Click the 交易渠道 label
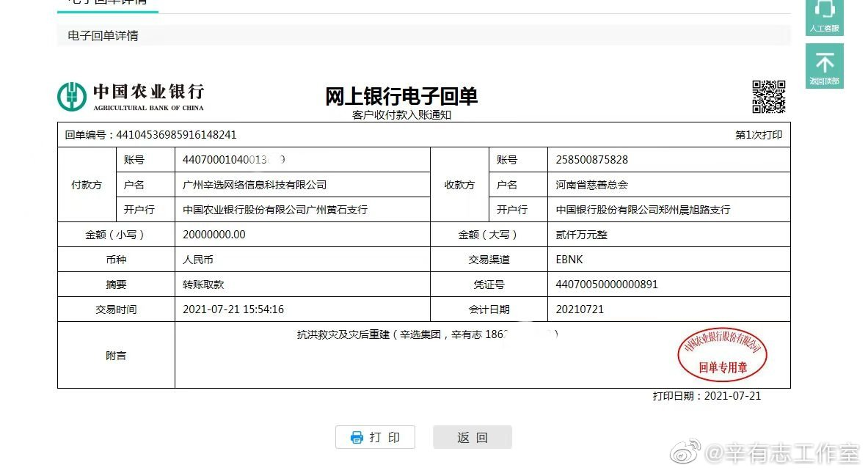The image size is (868, 473). click(489, 260)
